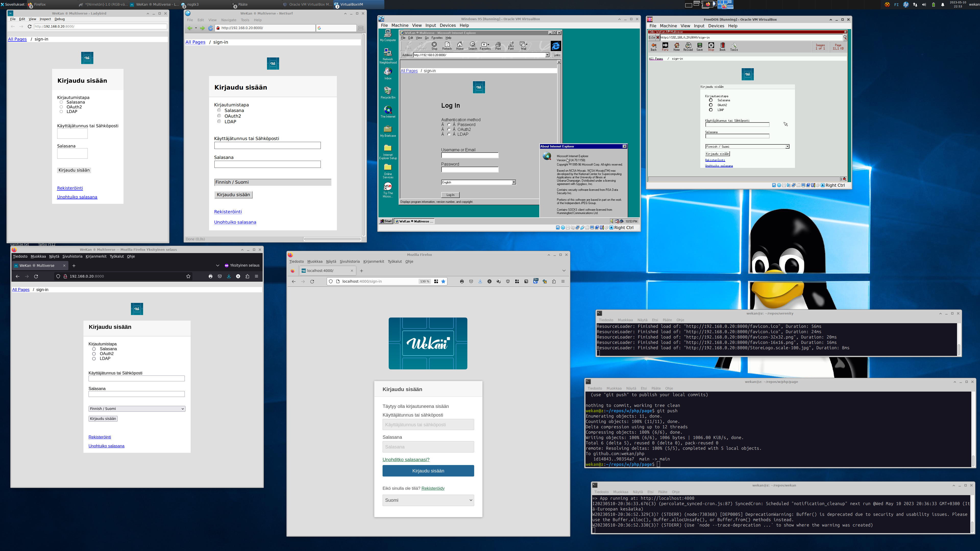
Task: Open the Suomi language dropdown in Firefox
Action: pyautogui.click(x=428, y=500)
